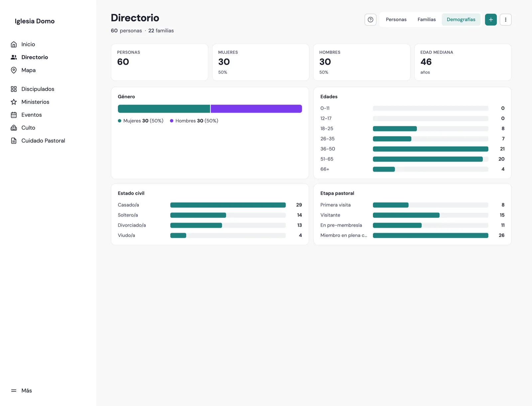Click the Mapa location pin icon
532x406 pixels.
(x=14, y=70)
